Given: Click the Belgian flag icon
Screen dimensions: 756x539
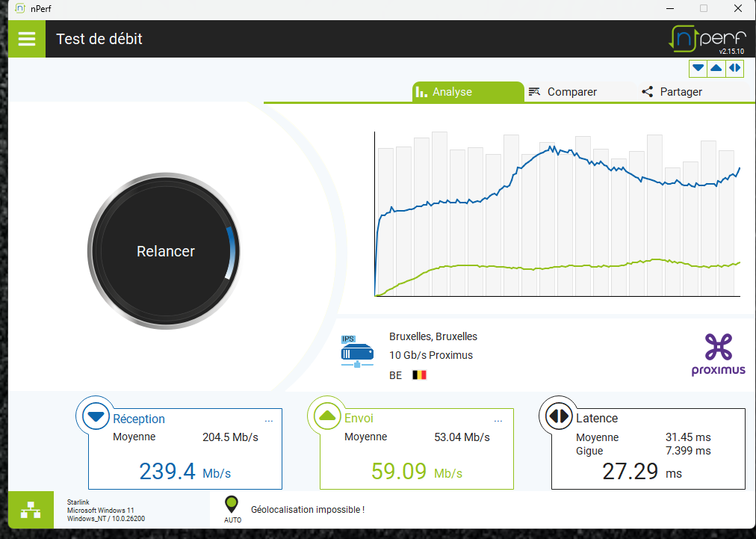Looking at the screenshot, I should (420, 375).
